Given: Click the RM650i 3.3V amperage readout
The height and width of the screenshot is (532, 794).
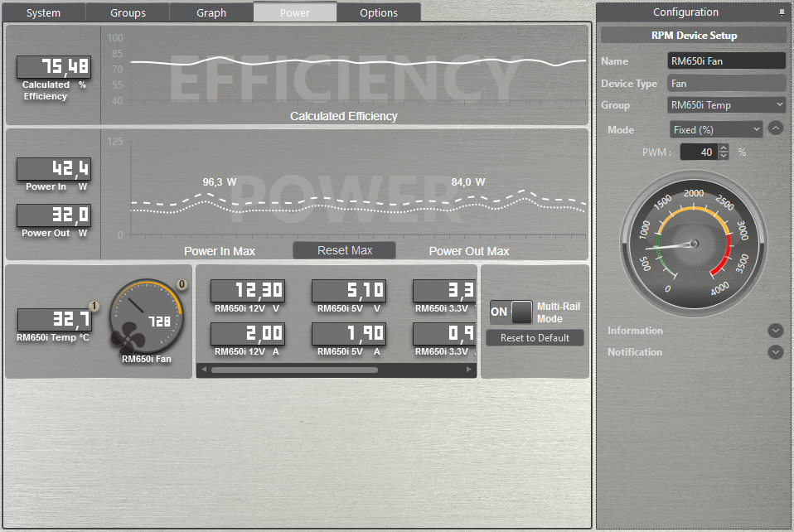Looking at the screenshot, I should (444, 334).
